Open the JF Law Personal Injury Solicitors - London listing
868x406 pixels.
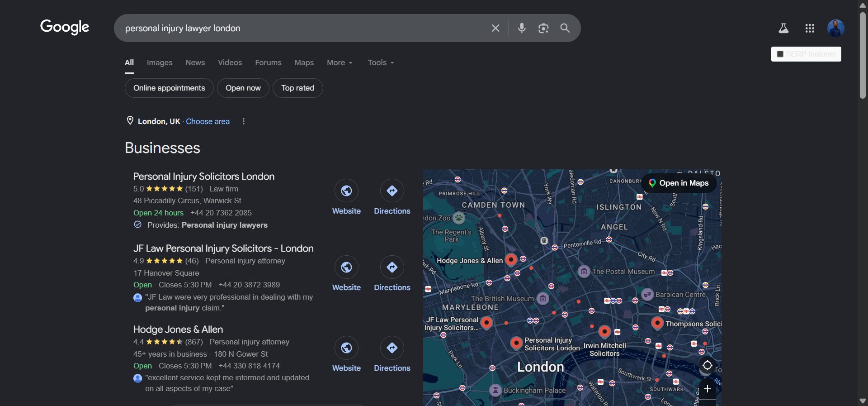click(x=223, y=248)
